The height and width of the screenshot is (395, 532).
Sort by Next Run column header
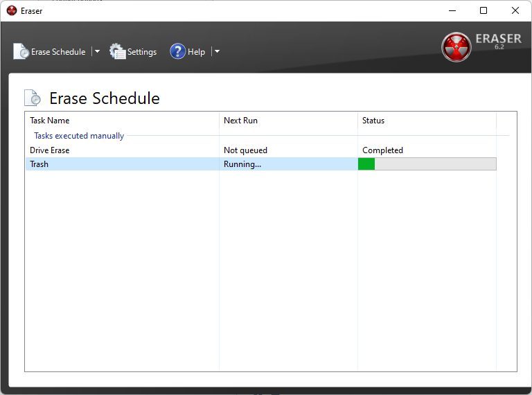(x=288, y=121)
